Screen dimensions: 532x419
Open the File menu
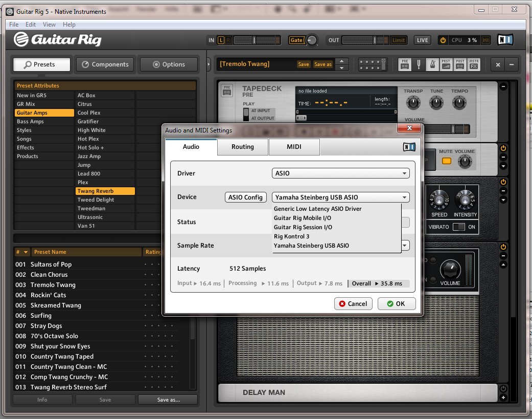pyautogui.click(x=14, y=25)
